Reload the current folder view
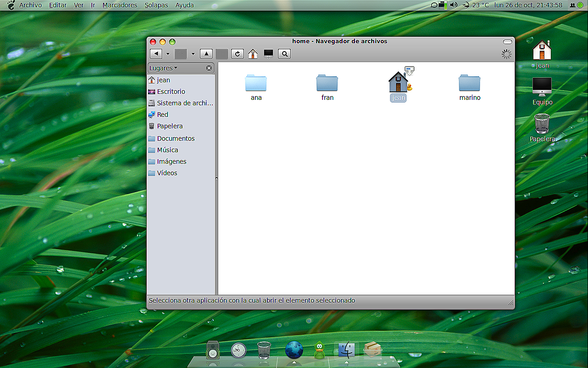588x368 pixels. click(x=237, y=54)
